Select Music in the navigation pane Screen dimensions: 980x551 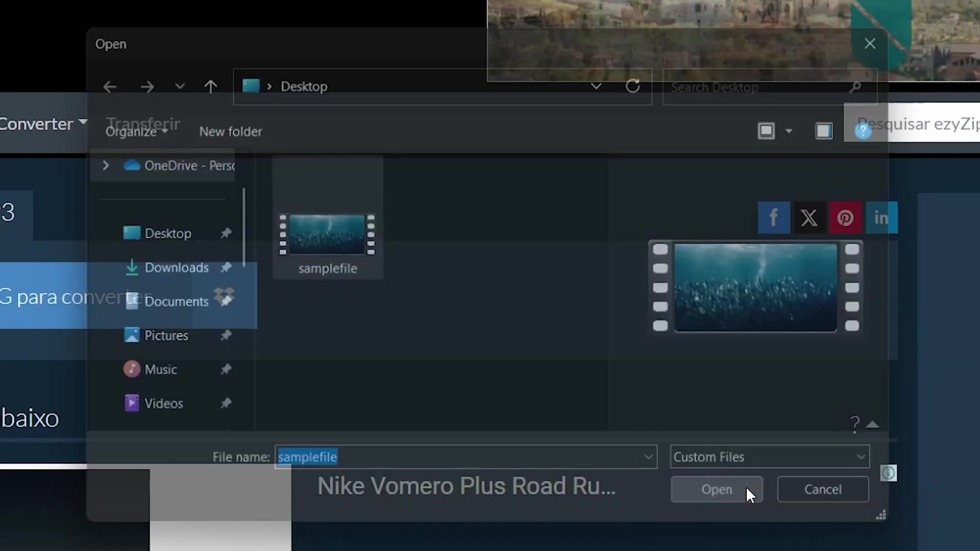point(151,369)
